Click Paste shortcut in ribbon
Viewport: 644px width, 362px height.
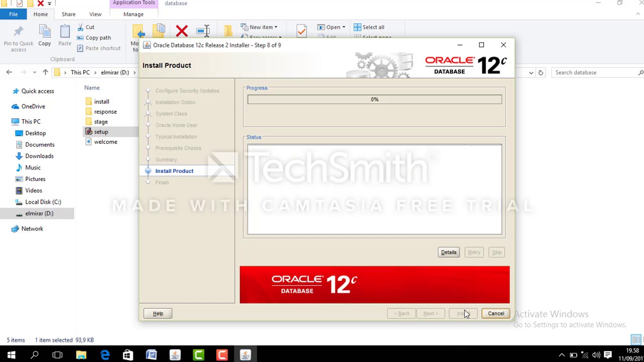coord(99,48)
